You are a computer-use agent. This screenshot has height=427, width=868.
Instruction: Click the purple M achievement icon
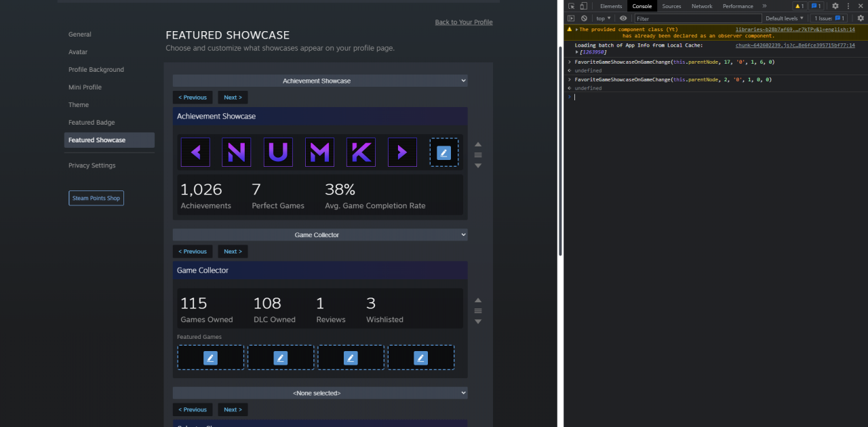pos(319,152)
